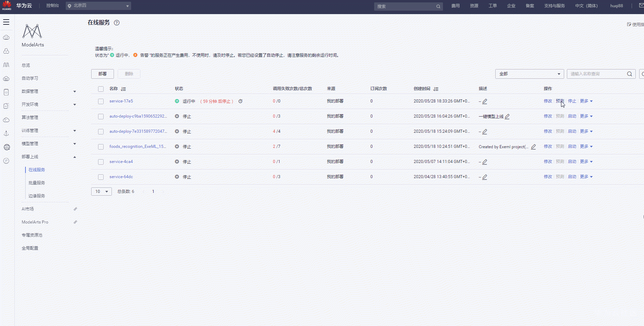Check the checkbox for service-17e5

coord(101,101)
